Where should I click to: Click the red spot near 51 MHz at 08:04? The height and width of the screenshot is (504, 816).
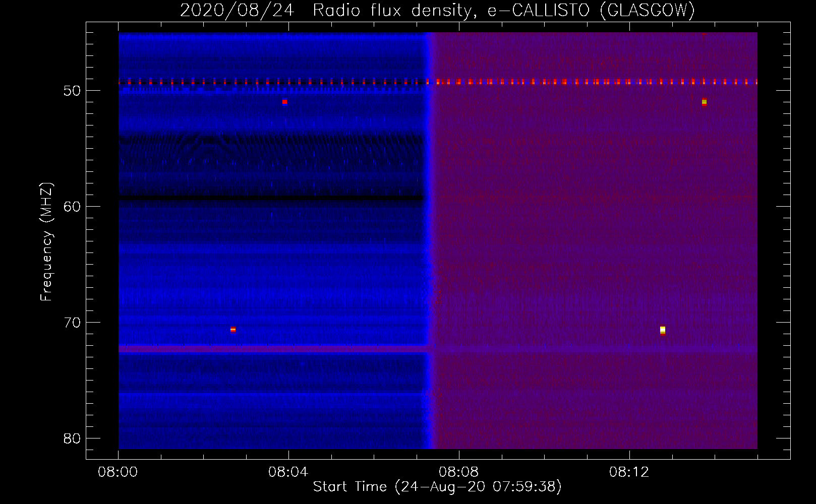coord(285,102)
